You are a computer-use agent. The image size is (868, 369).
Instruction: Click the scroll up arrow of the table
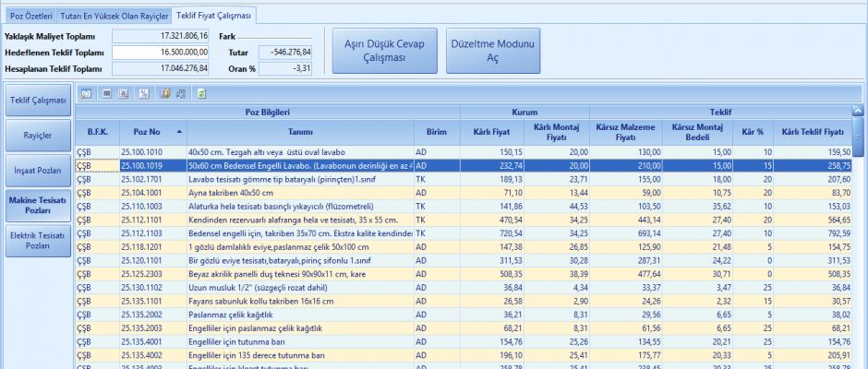[x=858, y=110]
